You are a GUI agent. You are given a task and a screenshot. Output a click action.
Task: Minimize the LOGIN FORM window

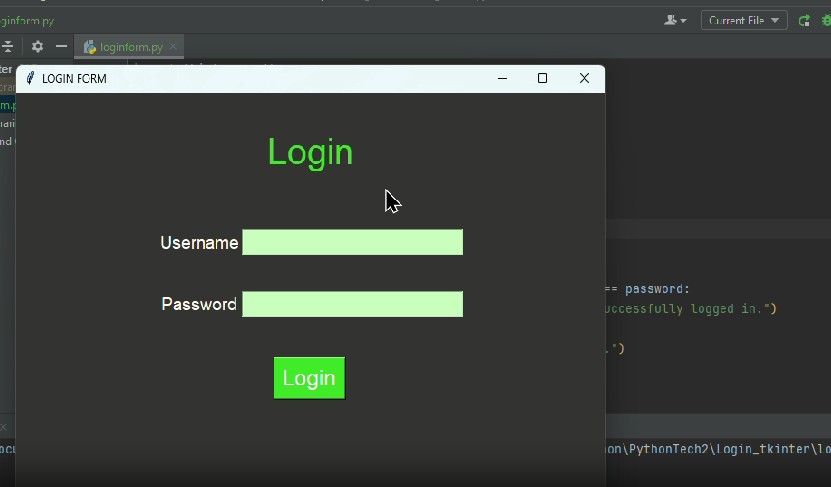pos(502,78)
